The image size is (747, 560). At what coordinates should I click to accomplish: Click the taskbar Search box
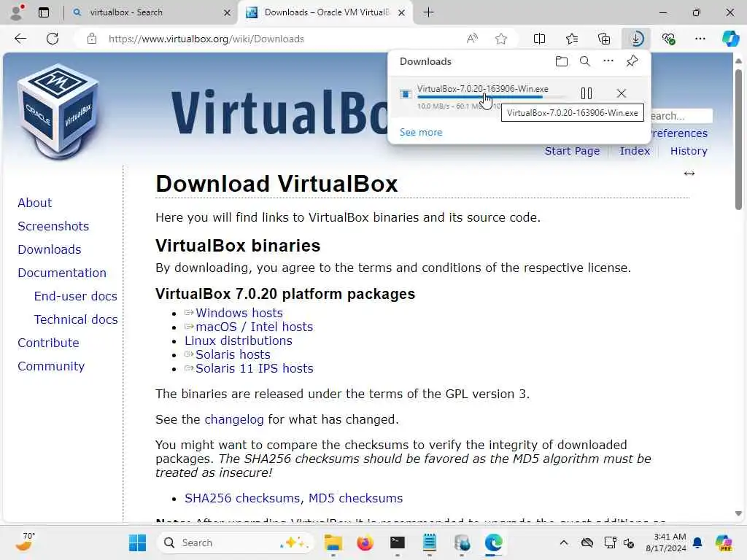pyautogui.click(x=236, y=542)
